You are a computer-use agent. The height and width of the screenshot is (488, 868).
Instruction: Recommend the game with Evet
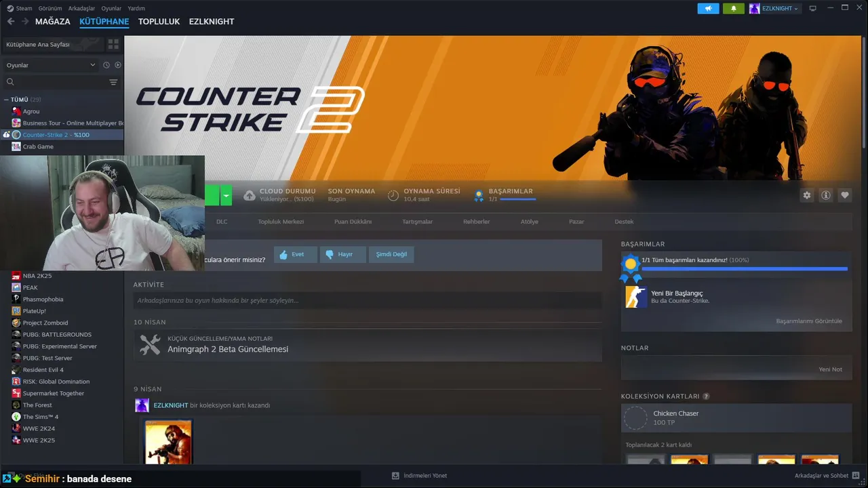tap(296, 254)
